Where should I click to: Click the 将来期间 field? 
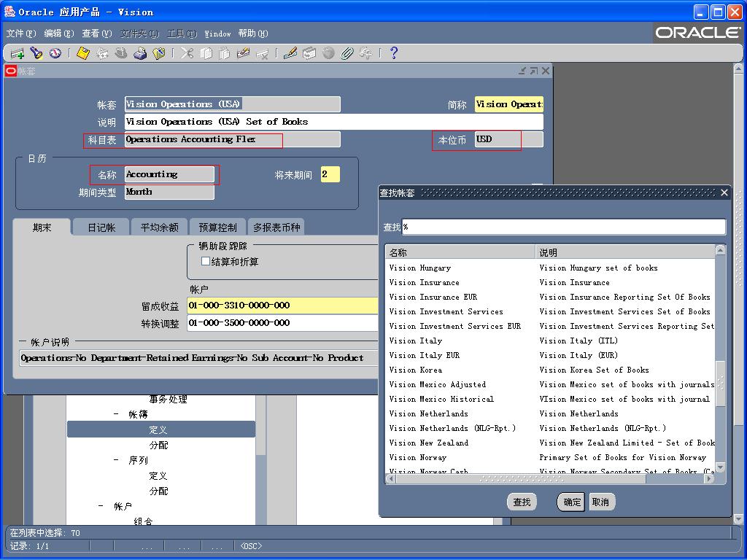click(x=330, y=174)
